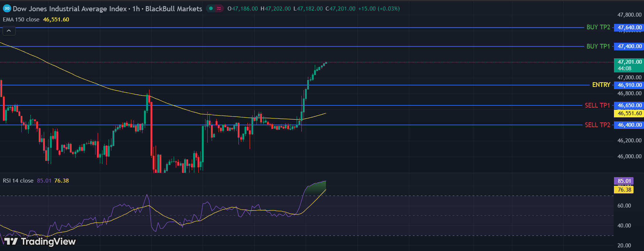Click the 47,640.00 price axis tag
644x251 pixels.
(x=629, y=28)
